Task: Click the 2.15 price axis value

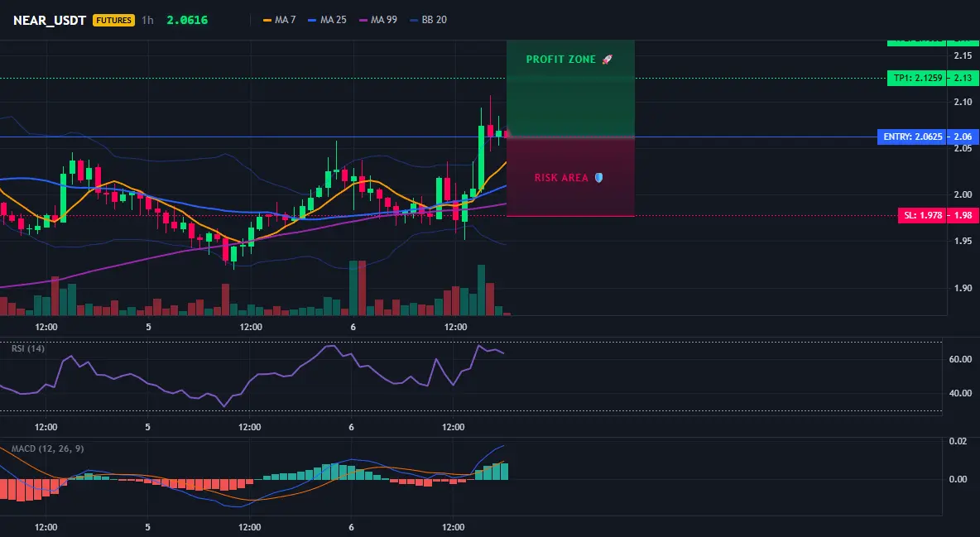Action: coord(963,55)
